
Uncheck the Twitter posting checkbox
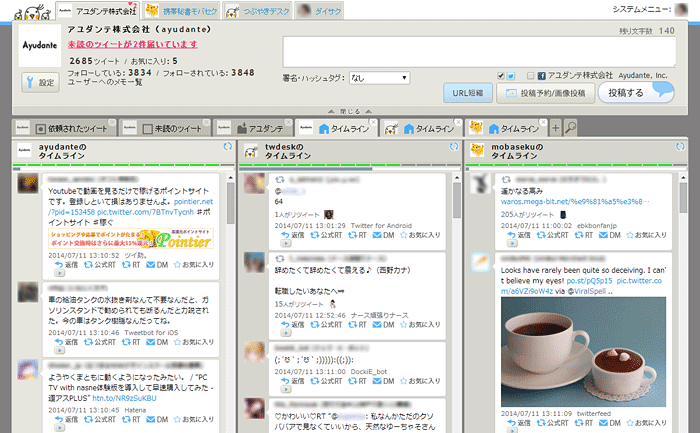tap(501, 76)
